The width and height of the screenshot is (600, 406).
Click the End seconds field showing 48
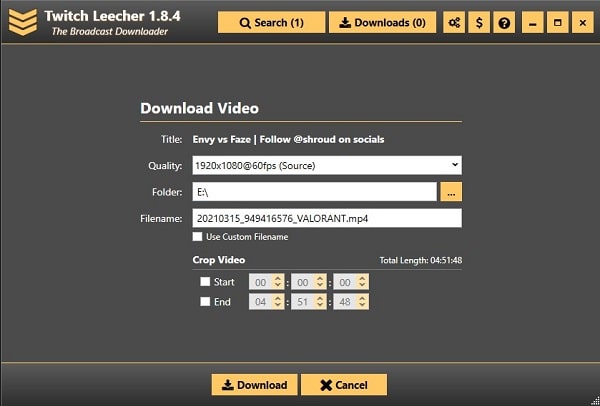(x=351, y=302)
